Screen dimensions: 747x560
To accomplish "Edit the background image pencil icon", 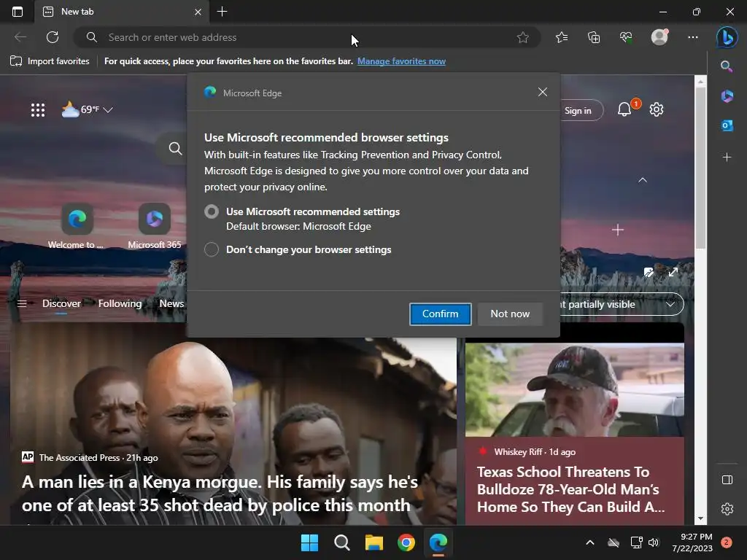I will [649, 273].
